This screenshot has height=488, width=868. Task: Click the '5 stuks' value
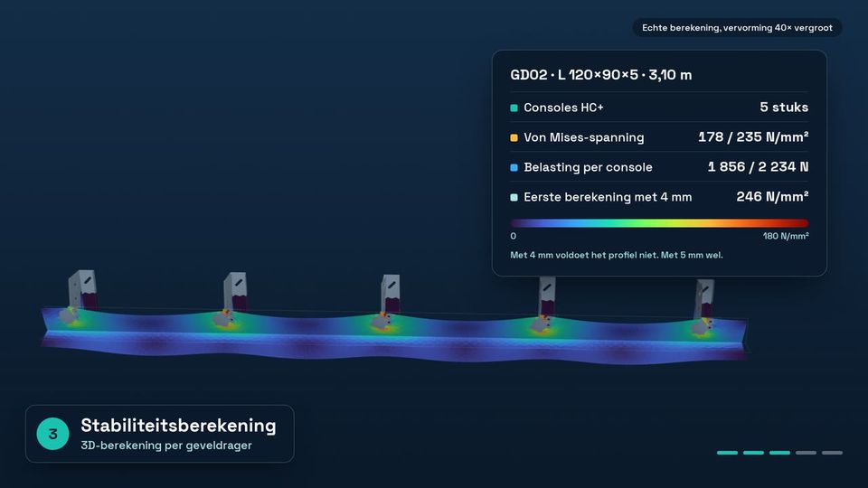pos(784,108)
